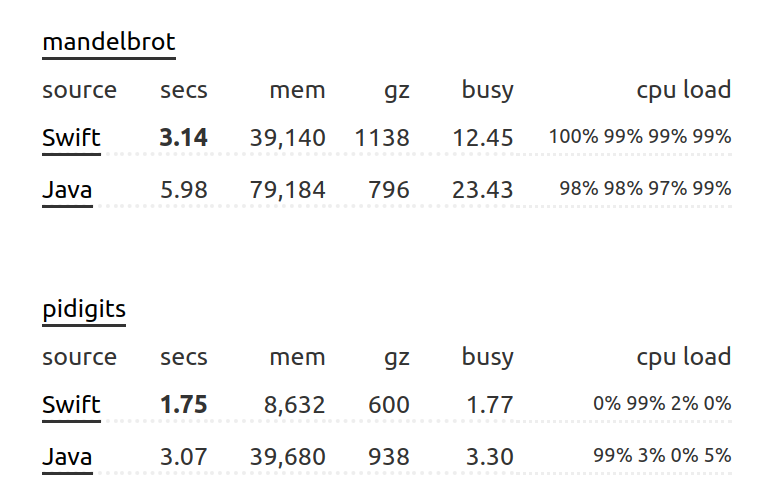The height and width of the screenshot is (492, 765).
Task: Click the secs column header under mandelbrot
Action: click(x=184, y=90)
